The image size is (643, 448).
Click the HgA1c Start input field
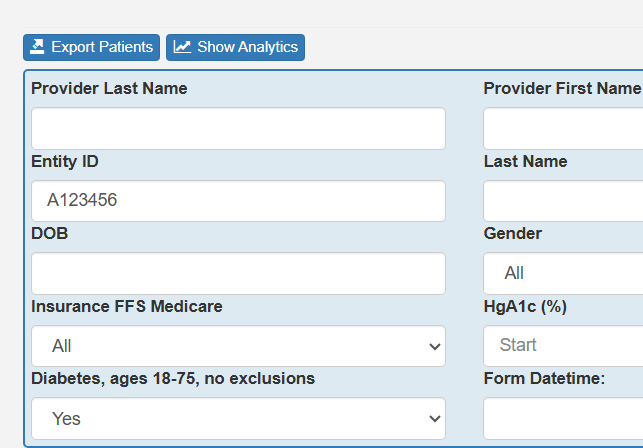pyautogui.click(x=563, y=345)
